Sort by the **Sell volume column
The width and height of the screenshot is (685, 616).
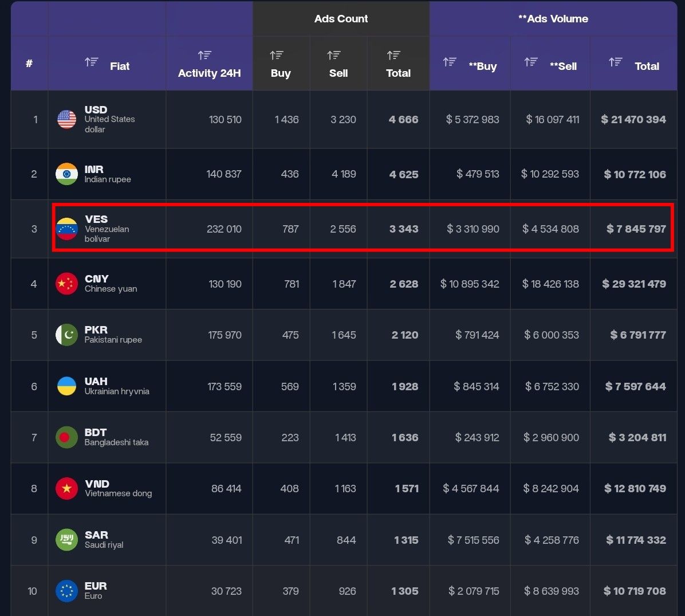[x=530, y=61]
